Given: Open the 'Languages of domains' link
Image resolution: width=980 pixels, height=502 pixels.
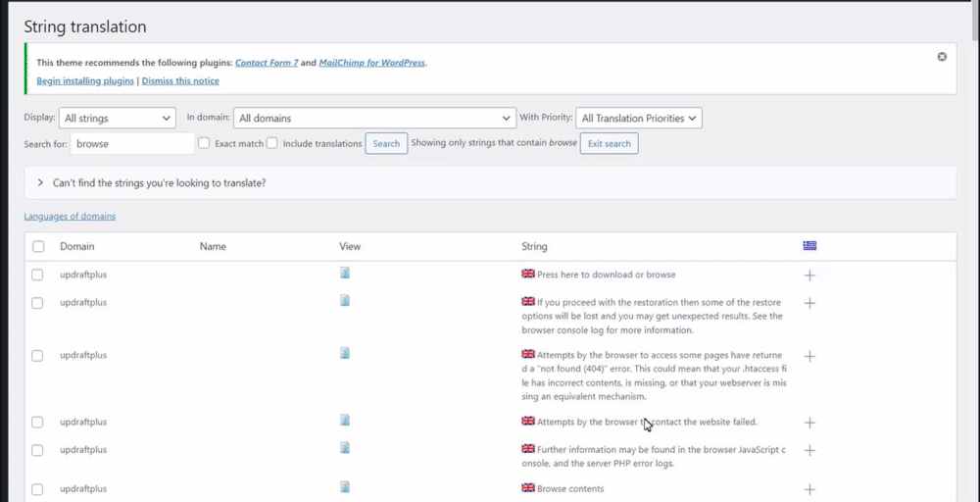Looking at the screenshot, I should [70, 216].
